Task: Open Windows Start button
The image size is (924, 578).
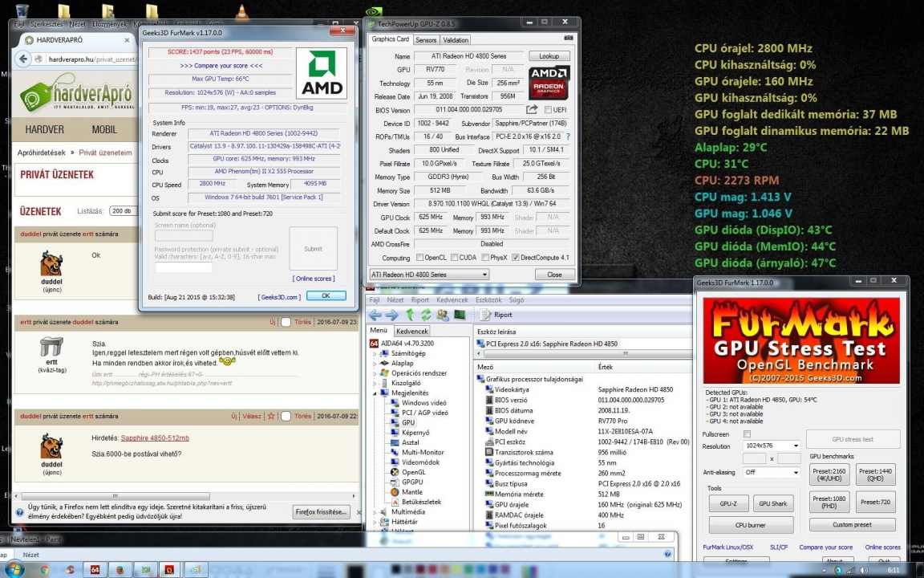Action: click(x=14, y=569)
